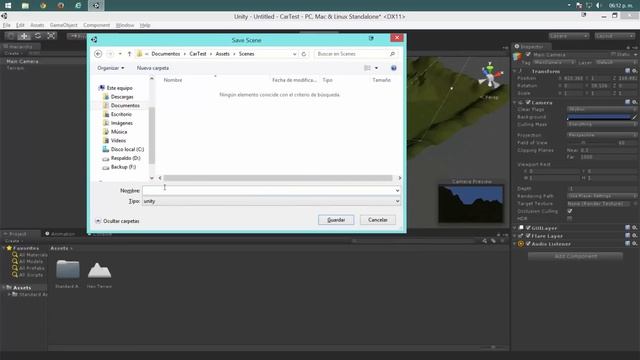Click Add Component button
The width and height of the screenshot is (640, 360).
576,256
